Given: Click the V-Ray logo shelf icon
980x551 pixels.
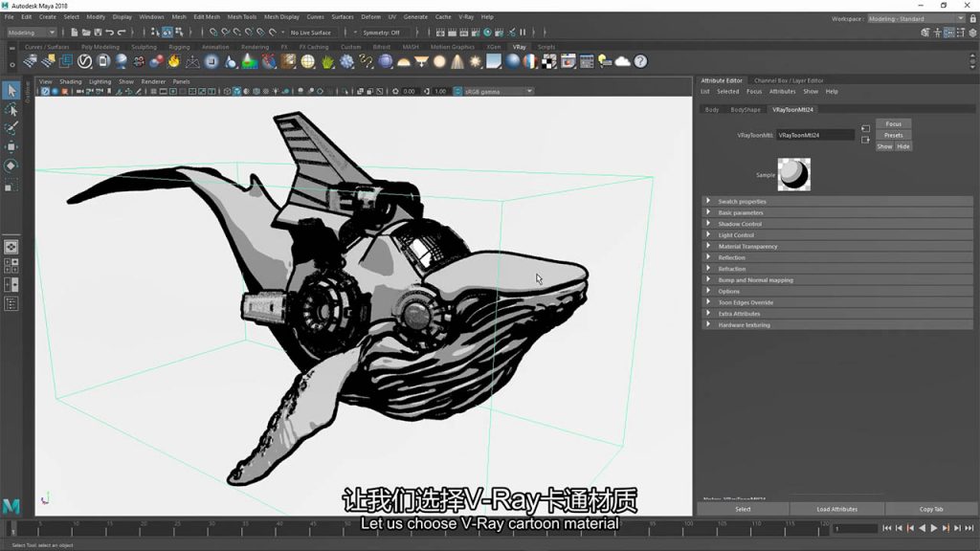Looking at the screenshot, I should click(84, 61).
